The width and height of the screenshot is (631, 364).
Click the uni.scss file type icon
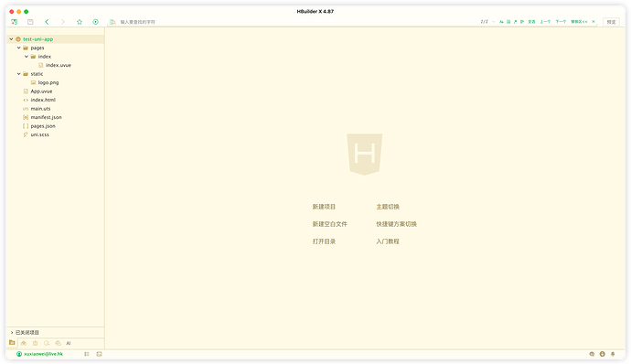(x=26, y=134)
